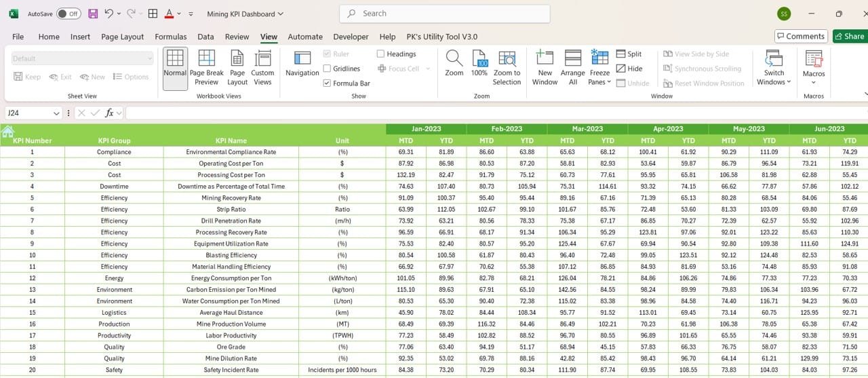Click the Save icon in title bar
The image size is (868, 378).
tap(93, 14)
